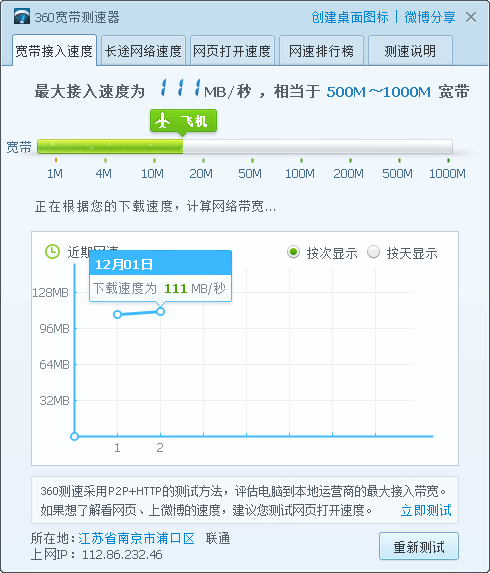This screenshot has width=490, height=573.
Task: Click the 128MB axis label
Action: coord(50,292)
